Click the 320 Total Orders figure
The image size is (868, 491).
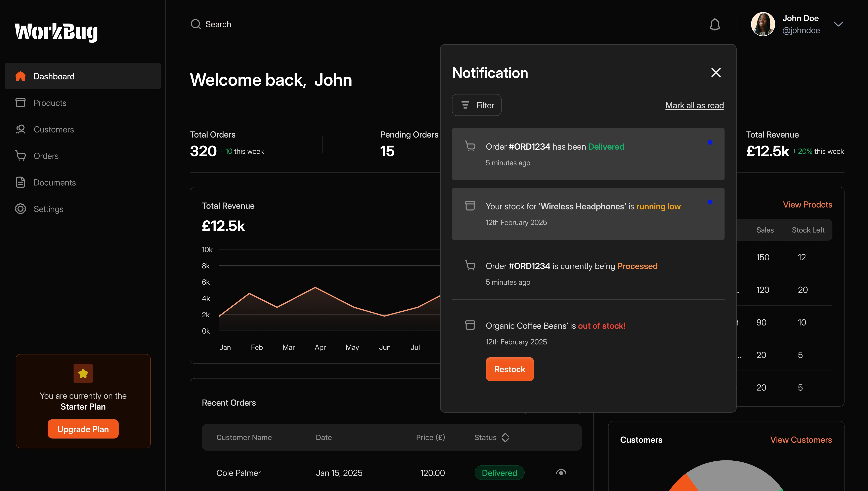(203, 151)
